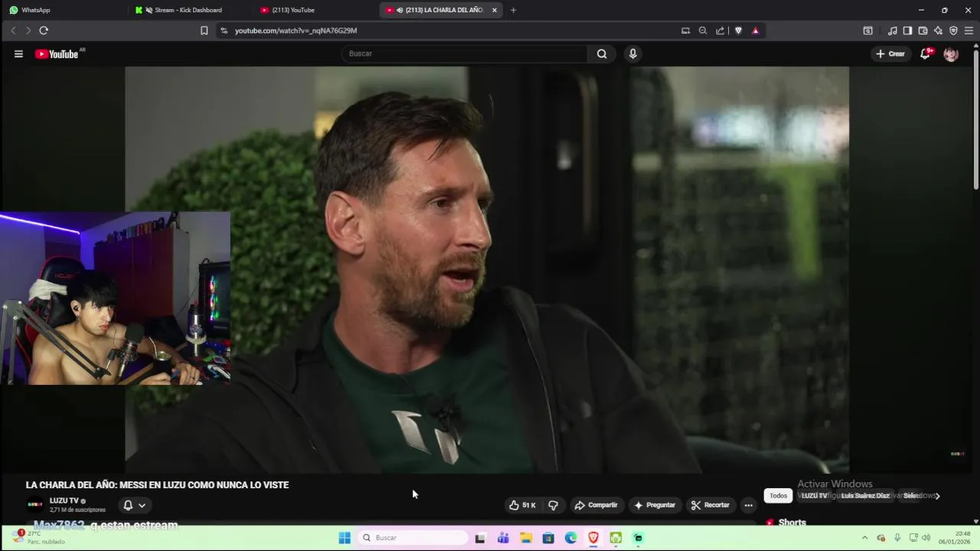Bookmark this page icon
The image size is (980, 551).
(x=204, y=31)
